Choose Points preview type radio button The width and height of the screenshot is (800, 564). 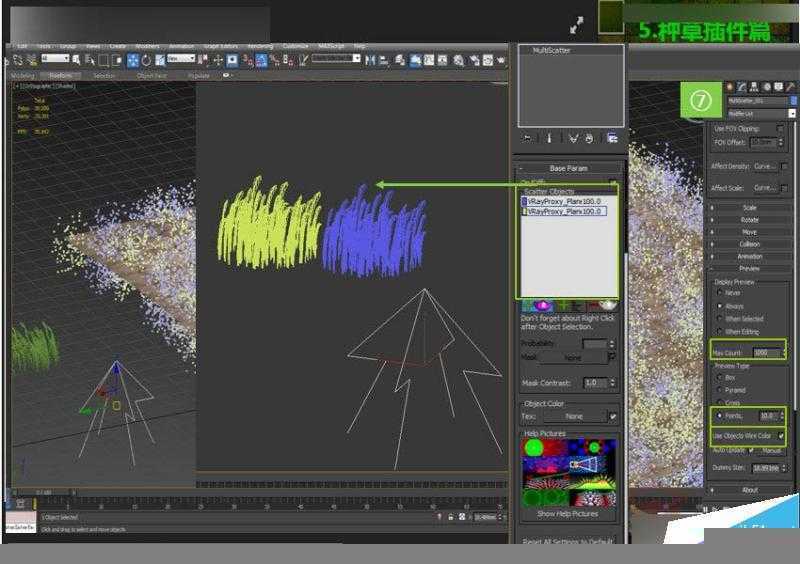pos(719,415)
